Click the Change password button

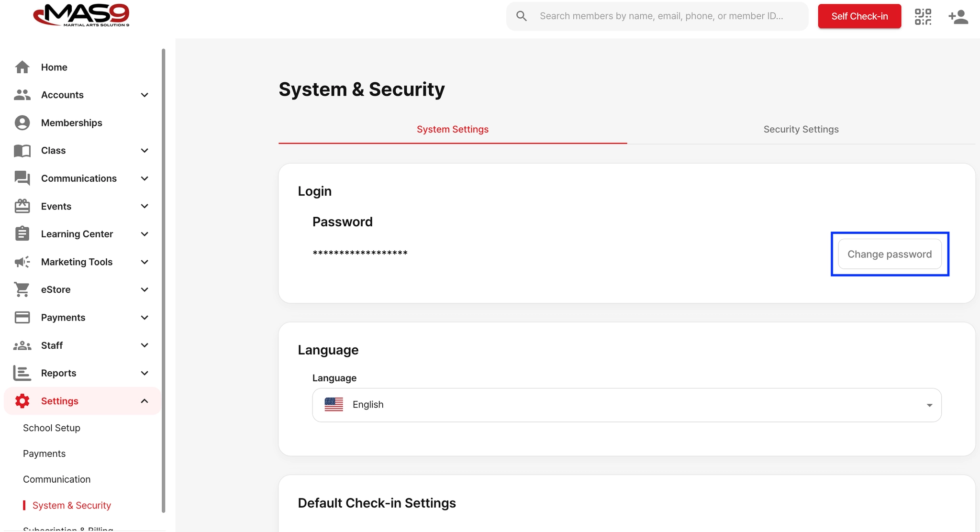pyautogui.click(x=889, y=254)
